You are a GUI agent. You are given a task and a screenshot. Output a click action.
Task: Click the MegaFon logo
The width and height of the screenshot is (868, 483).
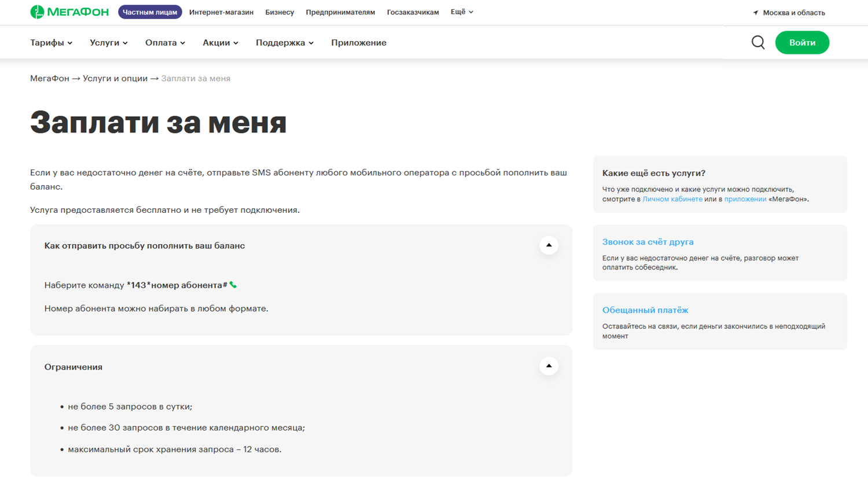(x=69, y=12)
